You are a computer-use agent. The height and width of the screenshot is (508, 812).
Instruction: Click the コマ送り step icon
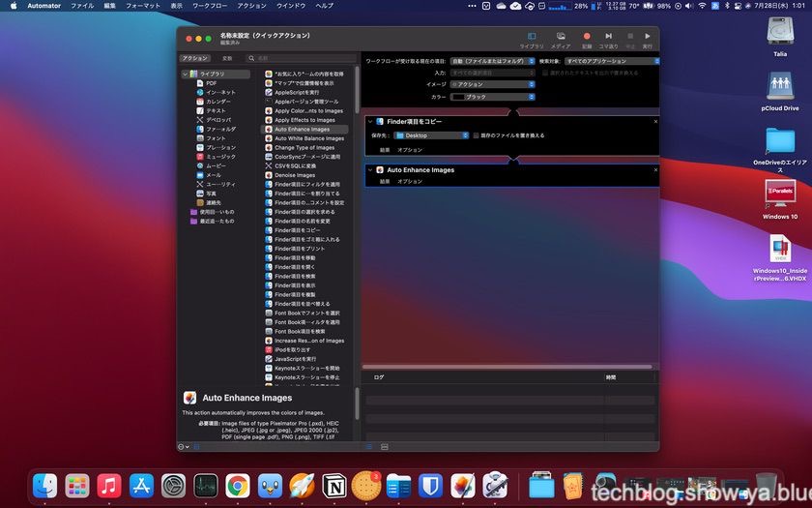[x=608, y=38]
